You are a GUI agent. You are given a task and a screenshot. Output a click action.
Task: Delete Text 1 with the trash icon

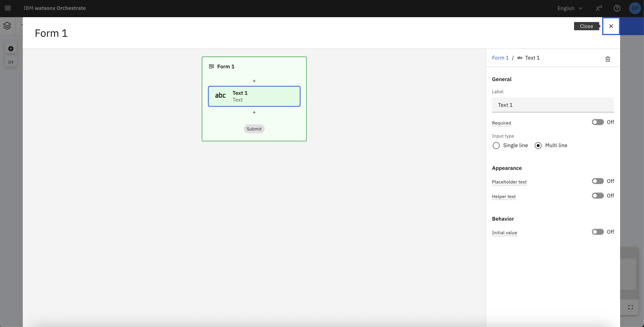point(607,59)
